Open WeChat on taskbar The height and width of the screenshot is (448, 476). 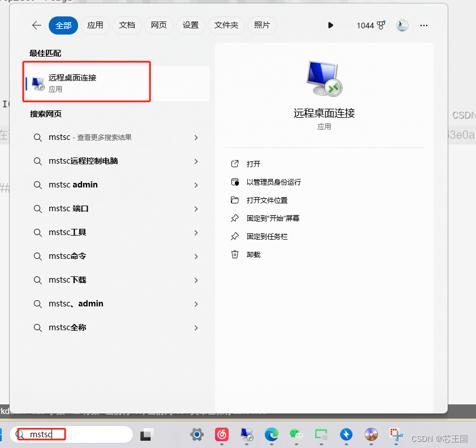point(296,434)
